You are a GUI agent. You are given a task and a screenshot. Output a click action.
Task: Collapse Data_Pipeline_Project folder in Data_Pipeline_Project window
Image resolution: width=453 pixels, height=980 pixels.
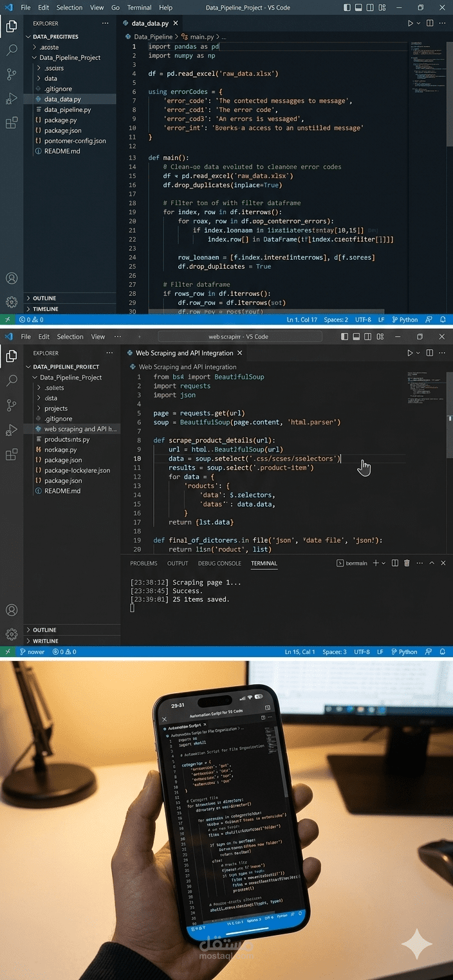coord(69,57)
